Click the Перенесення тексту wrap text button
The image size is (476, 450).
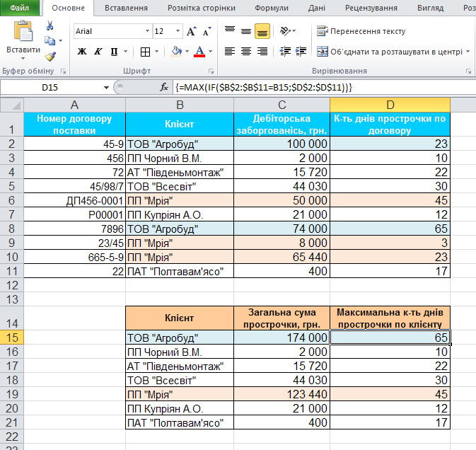[x=361, y=31]
